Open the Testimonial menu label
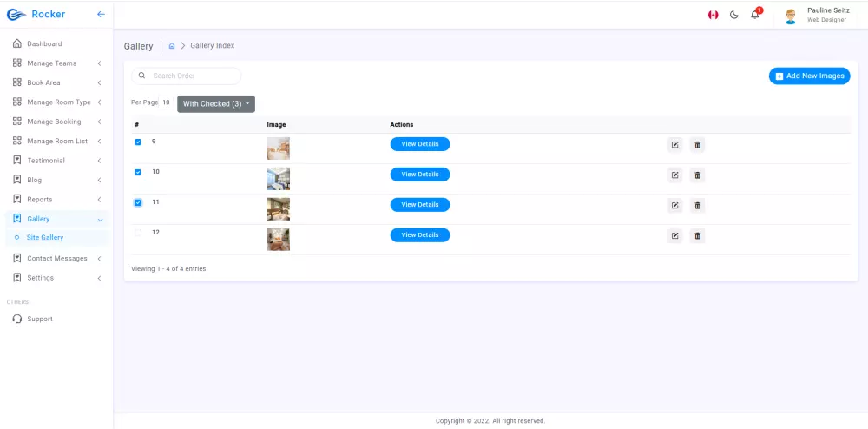This screenshot has height=429, width=868. click(46, 161)
